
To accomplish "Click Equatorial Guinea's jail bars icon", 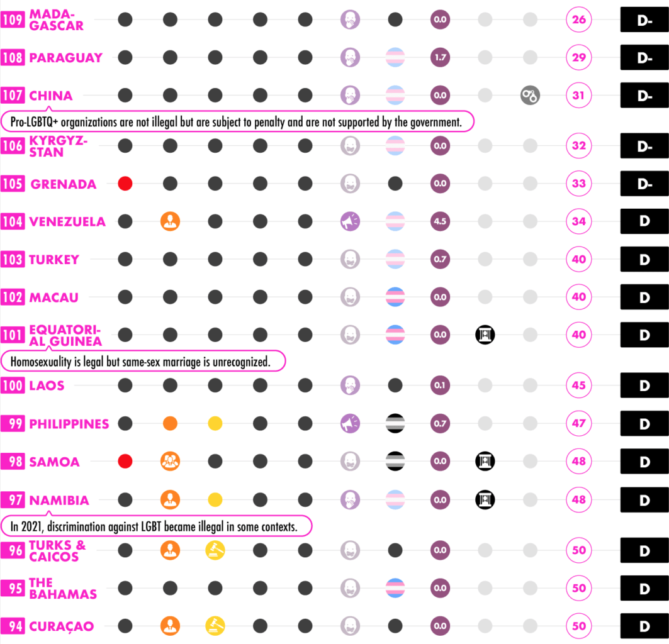I will 485,335.
